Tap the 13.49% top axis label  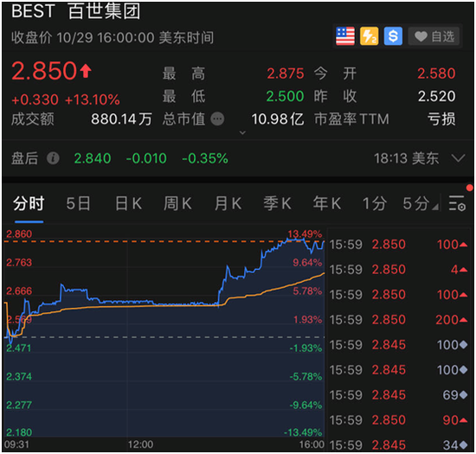[x=305, y=233]
